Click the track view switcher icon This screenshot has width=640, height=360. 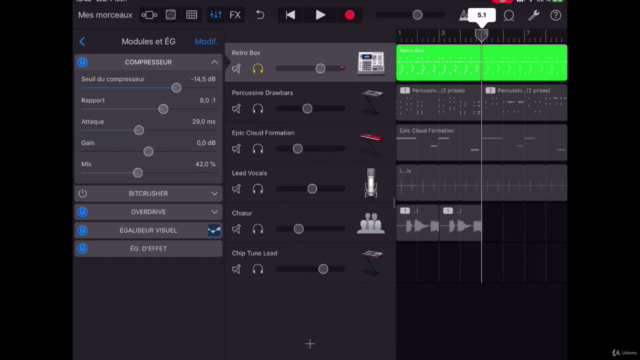coord(149,15)
